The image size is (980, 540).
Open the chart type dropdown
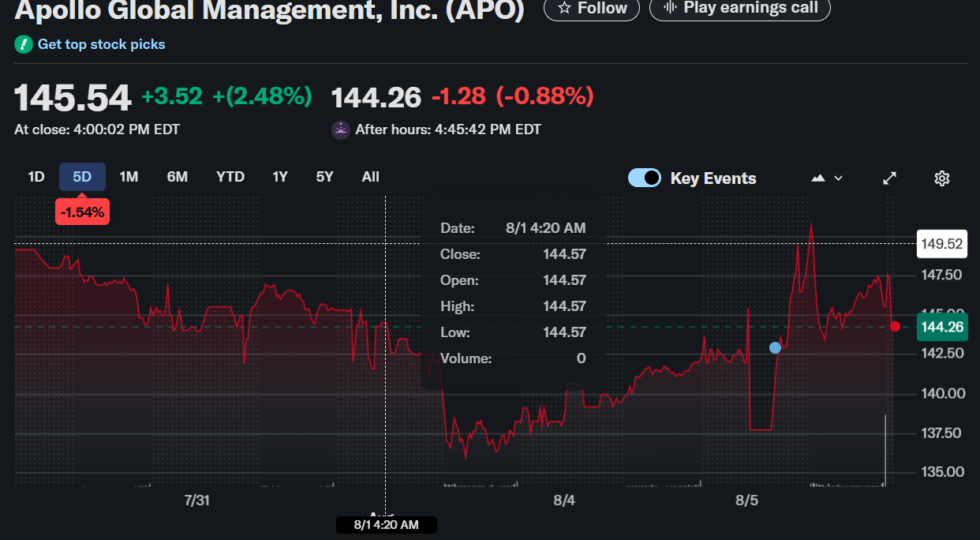pos(827,178)
